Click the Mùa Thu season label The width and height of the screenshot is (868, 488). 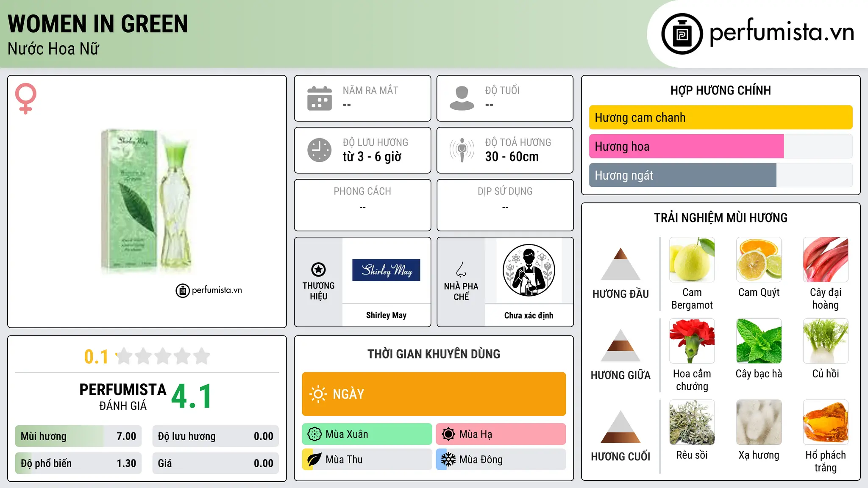coord(344,460)
